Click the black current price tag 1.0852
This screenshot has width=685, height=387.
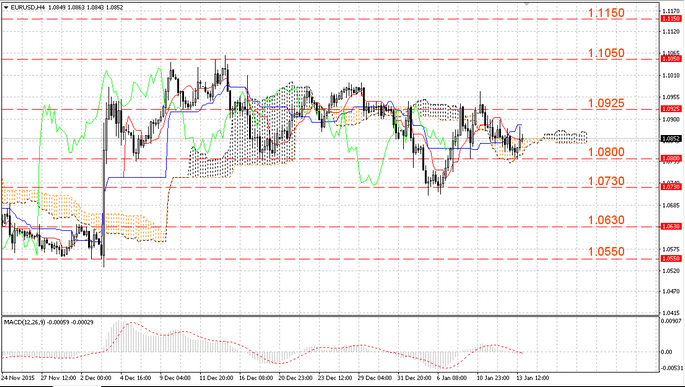tap(671, 139)
